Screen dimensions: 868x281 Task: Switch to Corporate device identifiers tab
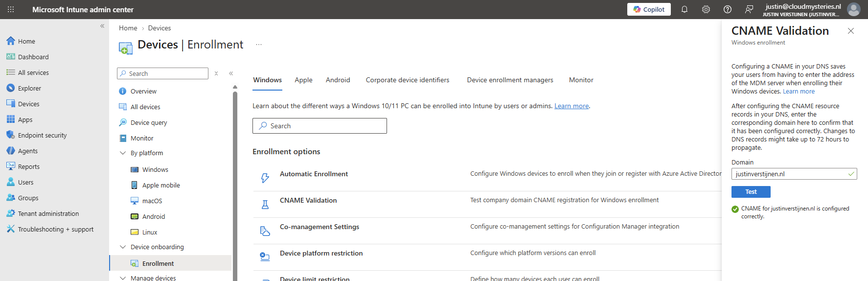tap(408, 80)
